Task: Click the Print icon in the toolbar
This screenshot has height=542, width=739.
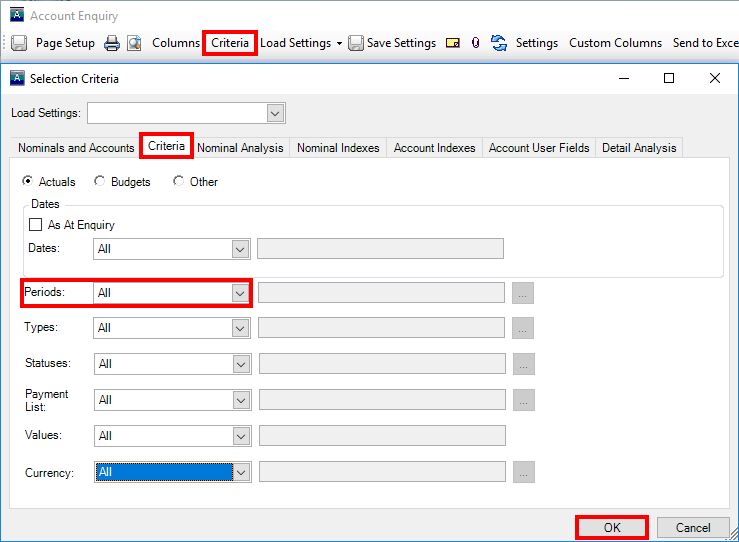Action: [113, 43]
